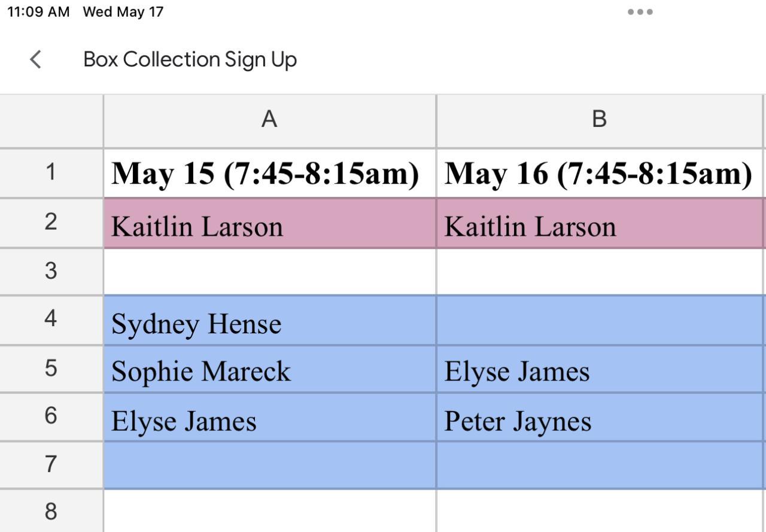Tap the May 15 (7:45-8:15am) cell
The height and width of the screenshot is (532, 766).
click(265, 174)
